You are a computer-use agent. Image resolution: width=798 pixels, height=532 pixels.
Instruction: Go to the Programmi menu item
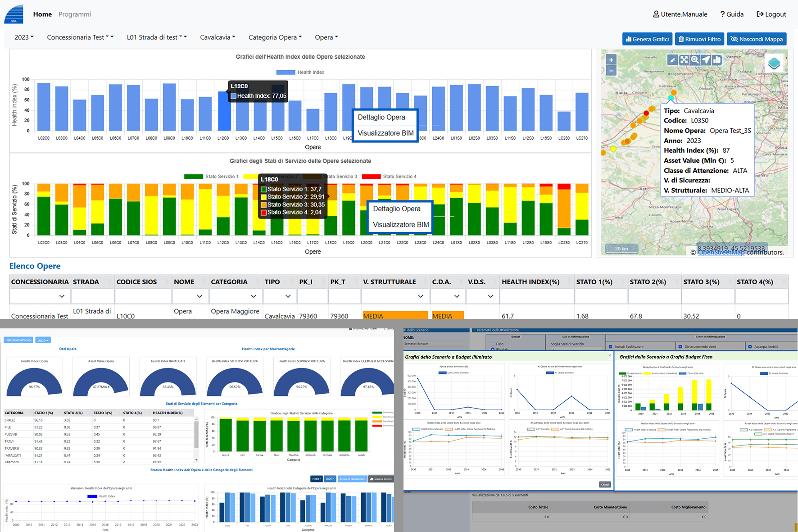pyautogui.click(x=75, y=14)
